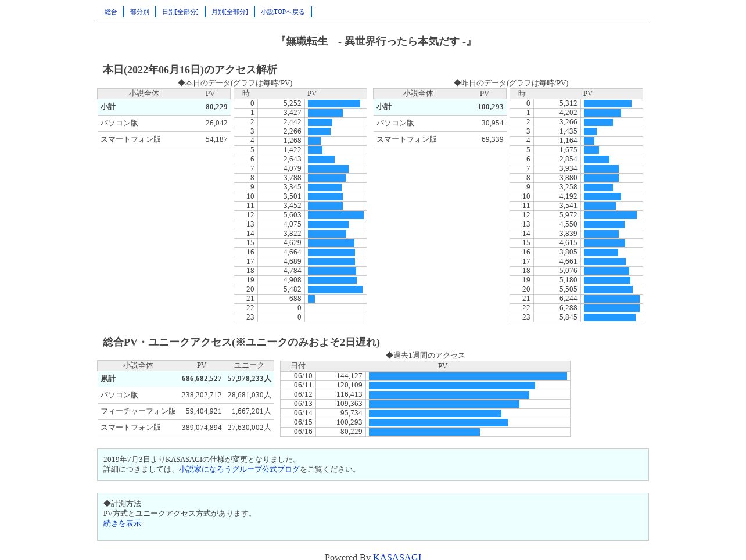This screenshot has height=560, width=746.
Task: Click フィーチャーフォン版 row label
Action: (138, 411)
